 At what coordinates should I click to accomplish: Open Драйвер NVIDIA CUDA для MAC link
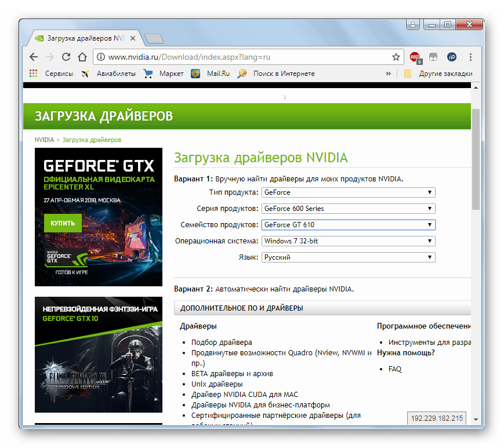(x=245, y=394)
